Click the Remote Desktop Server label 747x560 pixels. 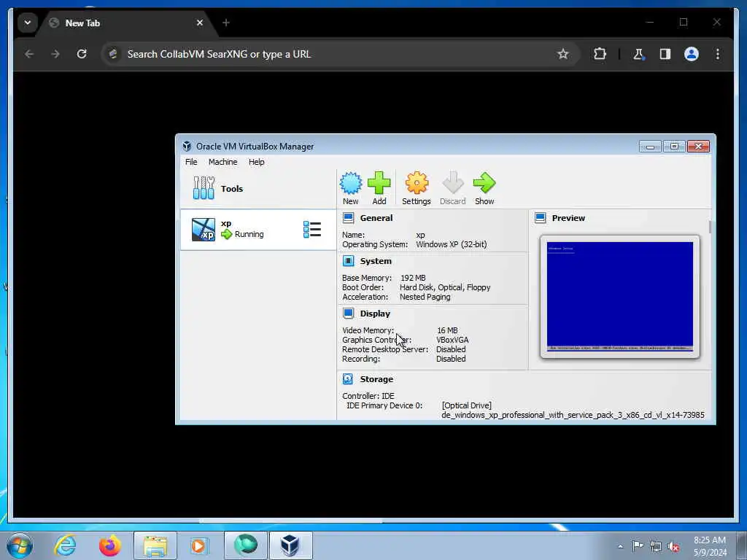[385, 349]
